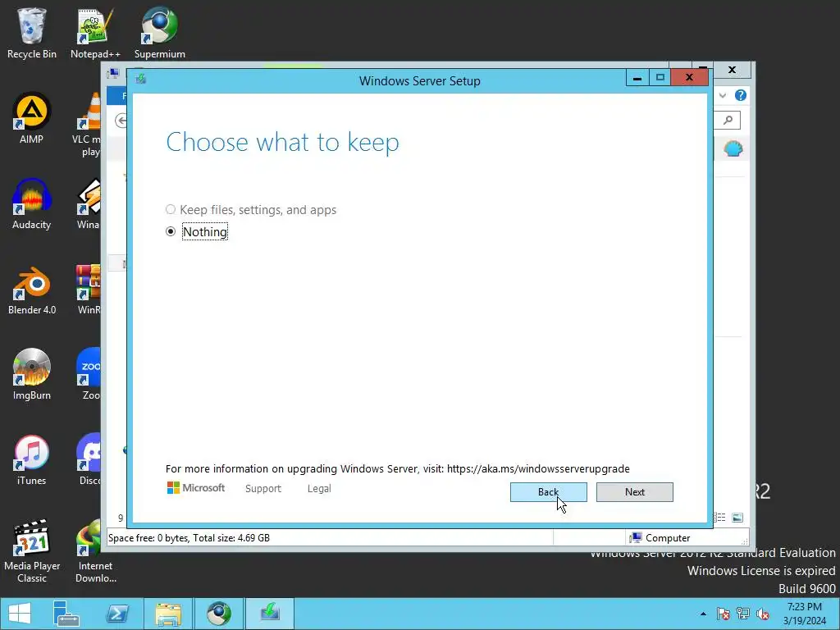Screen dimensions: 840x630
Task: Open Winamp desktop shortcut
Action: [x=89, y=204]
